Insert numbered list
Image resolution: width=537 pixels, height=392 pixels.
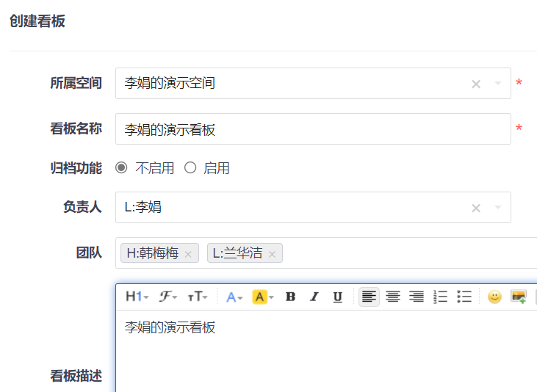tap(440, 297)
